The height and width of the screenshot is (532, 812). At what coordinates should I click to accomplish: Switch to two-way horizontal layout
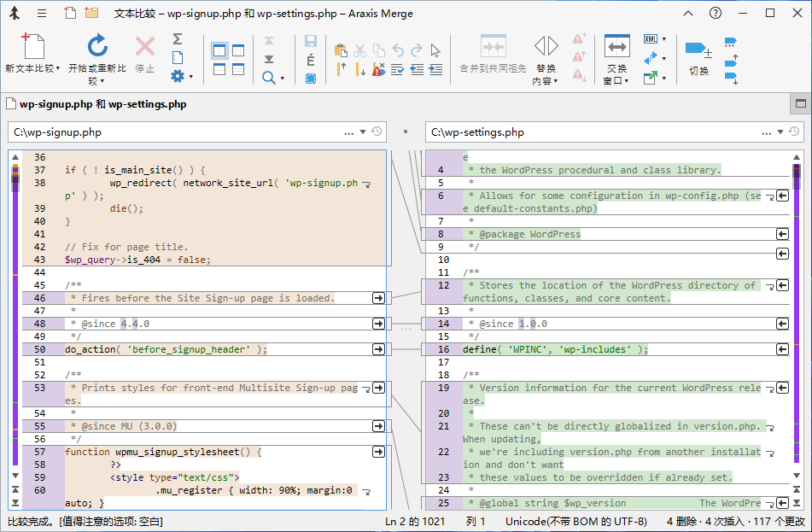(219, 69)
